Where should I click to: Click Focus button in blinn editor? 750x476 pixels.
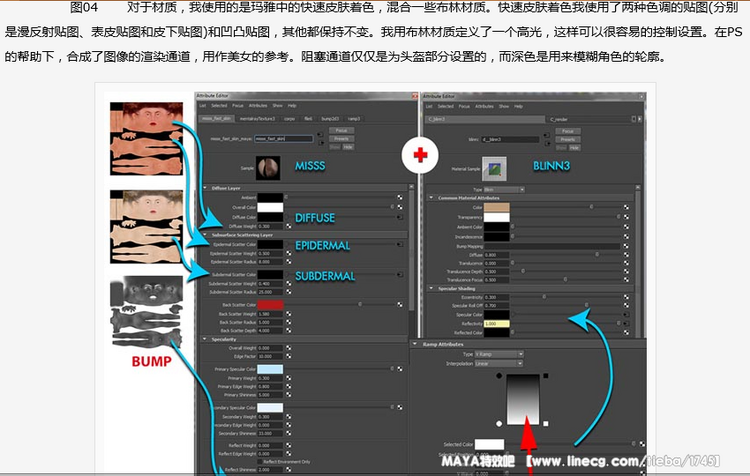click(x=567, y=131)
